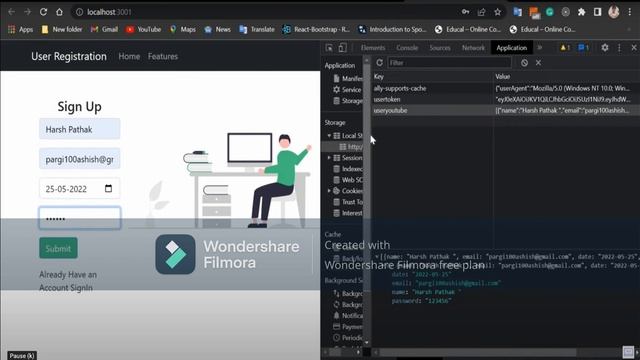Focus the email input field

click(x=80, y=159)
